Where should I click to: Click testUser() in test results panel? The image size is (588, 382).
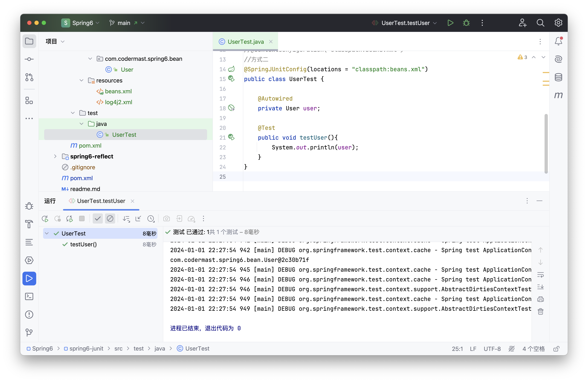pos(83,244)
